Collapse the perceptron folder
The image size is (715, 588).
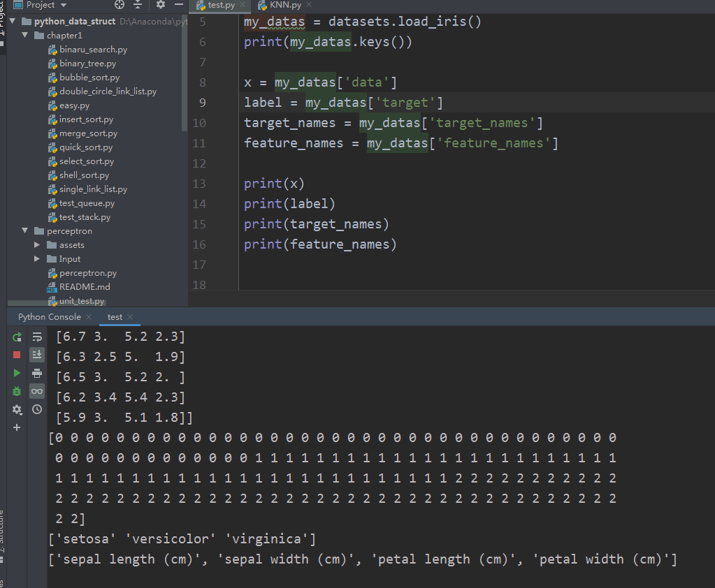coord(25,231)
